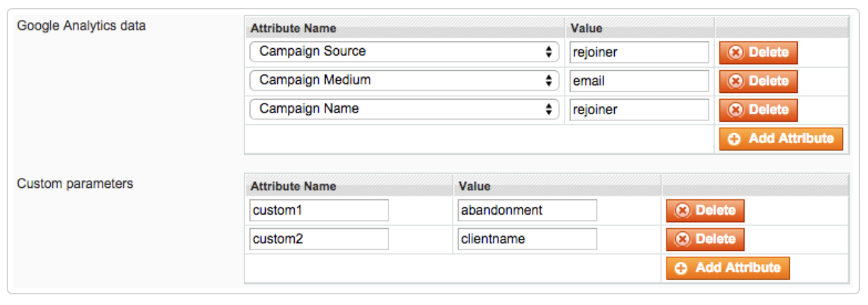Focus the Campaign Source value field
This screenshot has width=868, height=305.
coord(639,52)
